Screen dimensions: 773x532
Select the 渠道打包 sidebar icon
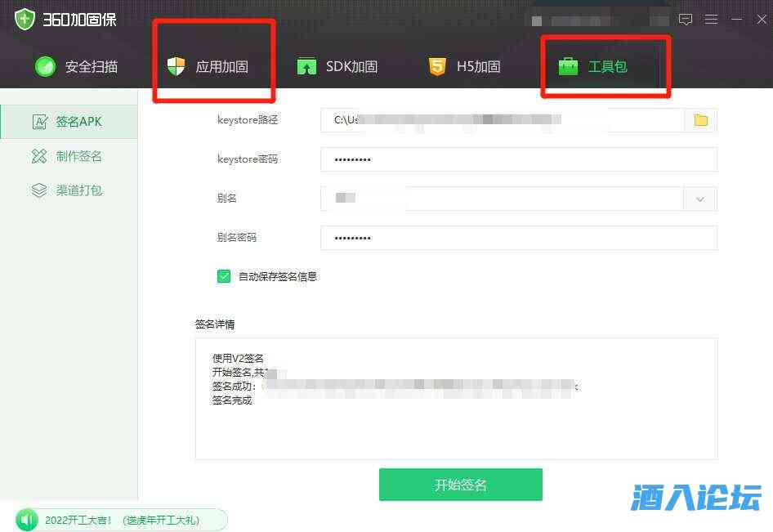click(39, 190)
